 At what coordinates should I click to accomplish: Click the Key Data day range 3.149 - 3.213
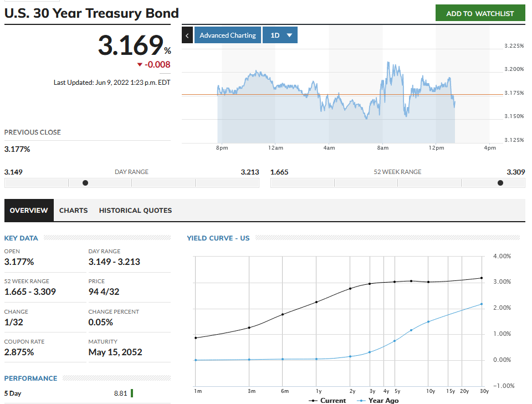114,262
